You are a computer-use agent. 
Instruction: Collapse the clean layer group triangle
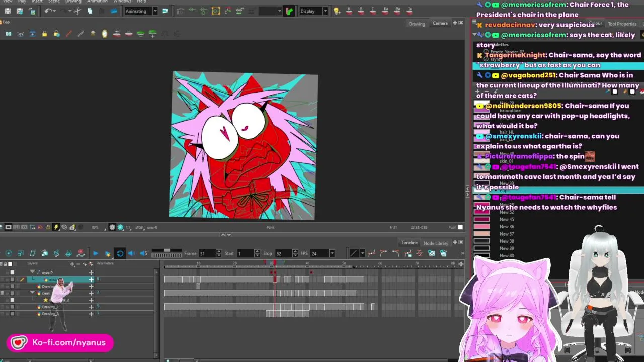[x=33, y=293]
